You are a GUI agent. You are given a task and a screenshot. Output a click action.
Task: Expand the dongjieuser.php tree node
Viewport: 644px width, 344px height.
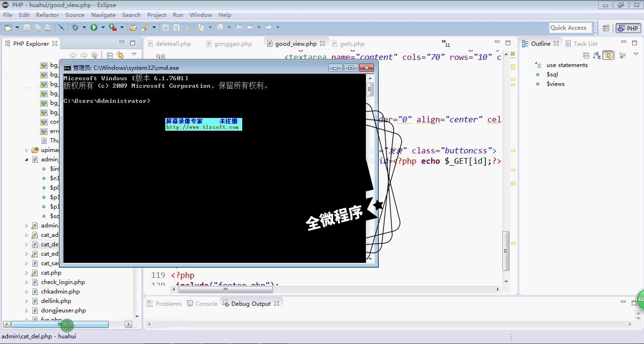coord(27,310)
